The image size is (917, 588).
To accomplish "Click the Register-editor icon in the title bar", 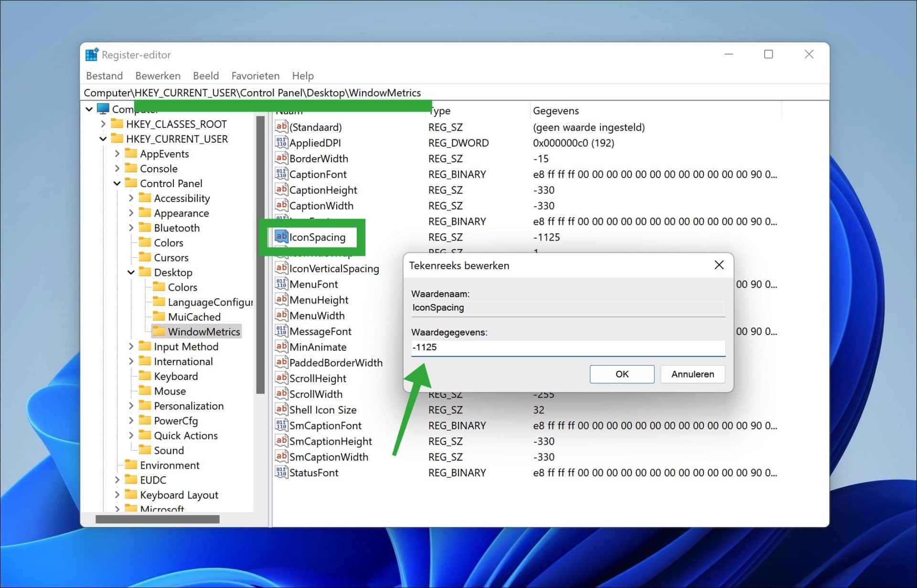I will (91, 54).
